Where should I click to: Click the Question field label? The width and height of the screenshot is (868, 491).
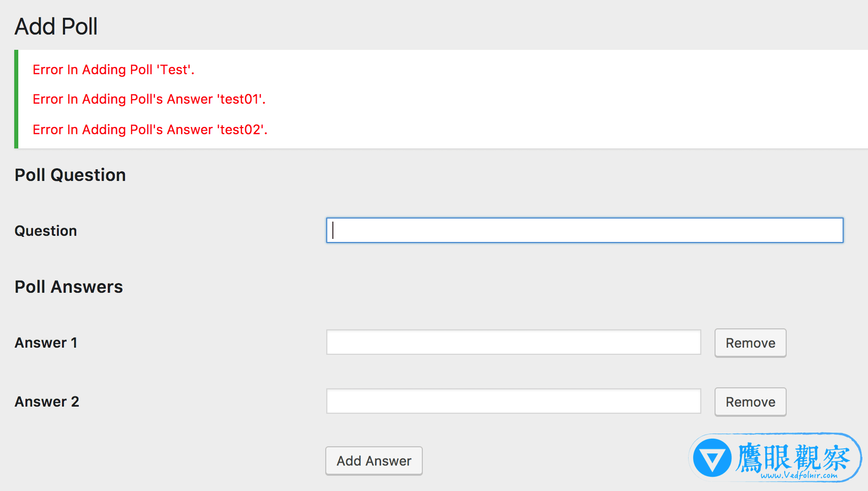(46, 231)
